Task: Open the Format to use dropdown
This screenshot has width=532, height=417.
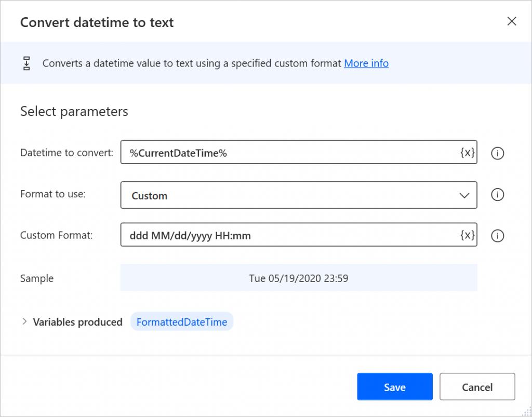Action: (x=299, y=195)
